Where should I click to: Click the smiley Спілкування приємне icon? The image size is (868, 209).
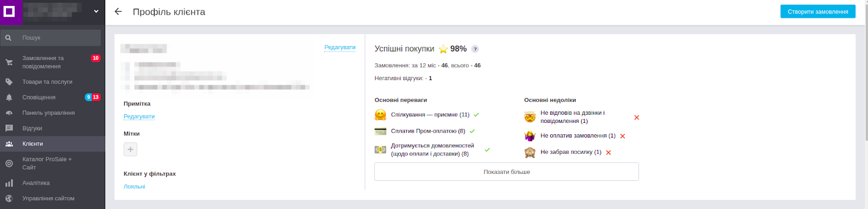pos(380,115)
